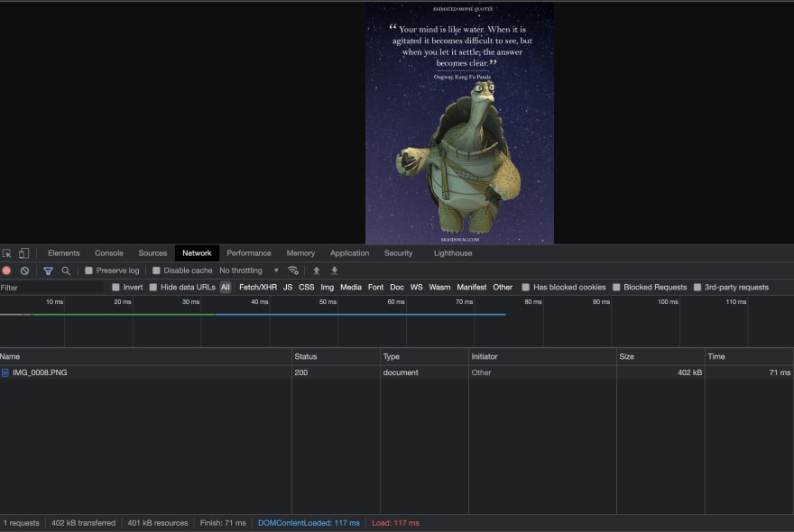Filter requests by CSS

pos(307,287)
